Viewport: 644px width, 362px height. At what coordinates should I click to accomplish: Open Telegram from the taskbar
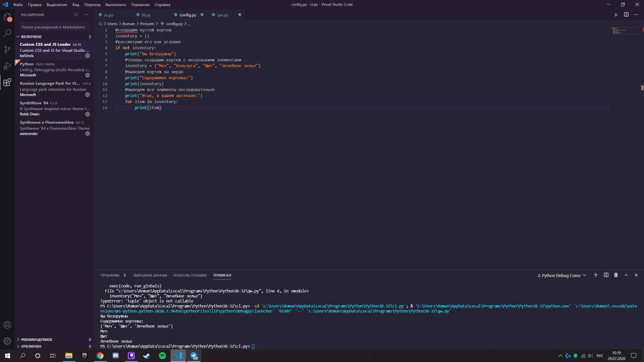coord(194,355)
